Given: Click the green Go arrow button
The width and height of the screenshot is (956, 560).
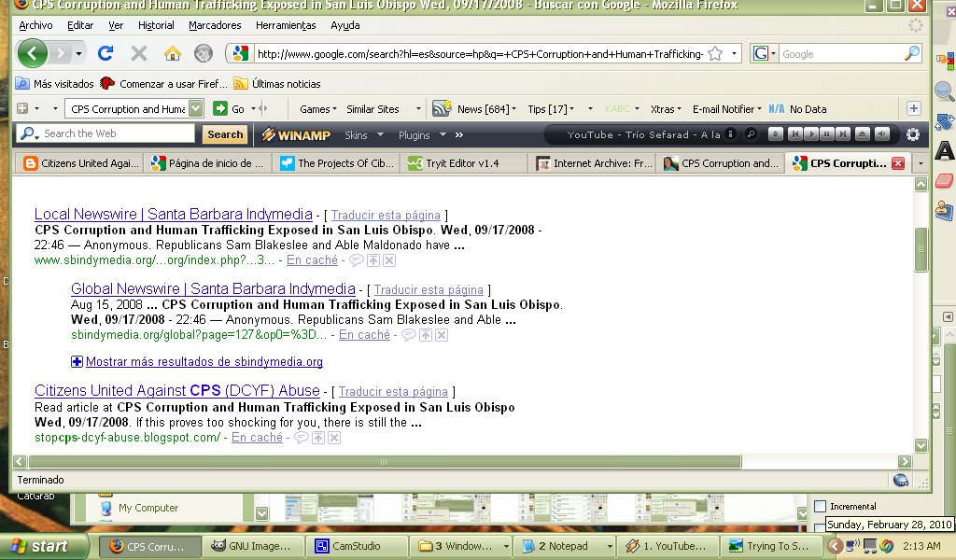Looking at the screenshot, I should coord(219,108).
